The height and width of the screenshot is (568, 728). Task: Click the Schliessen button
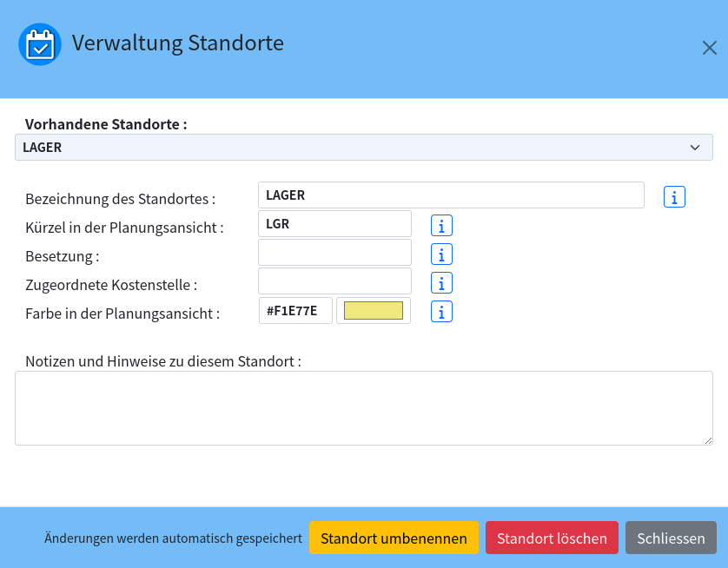click(x=671, y=538)
